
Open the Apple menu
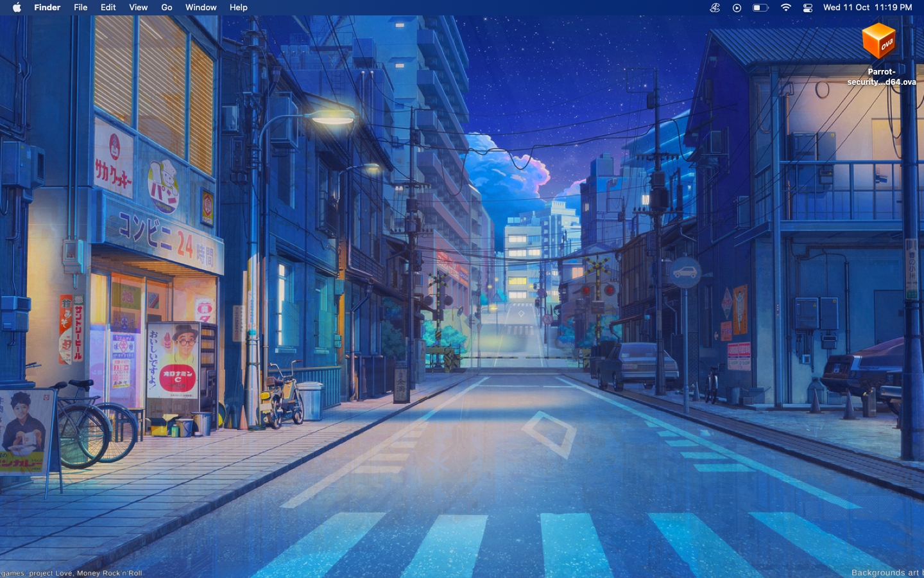[17, 8]
